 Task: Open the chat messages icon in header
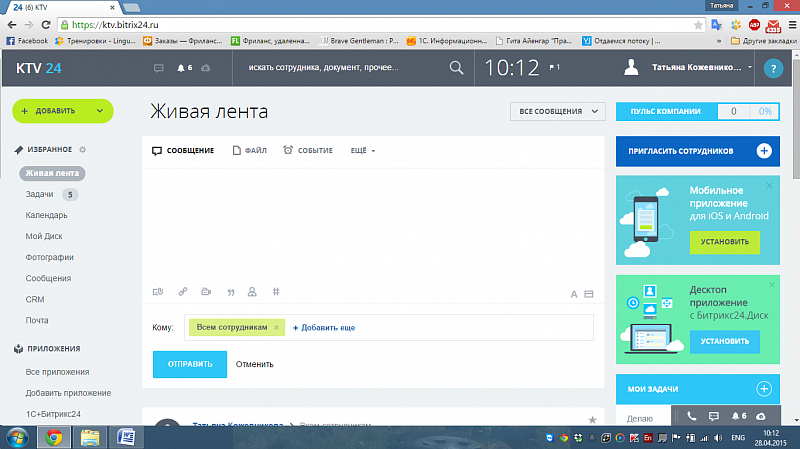click(x=159, y=68)
